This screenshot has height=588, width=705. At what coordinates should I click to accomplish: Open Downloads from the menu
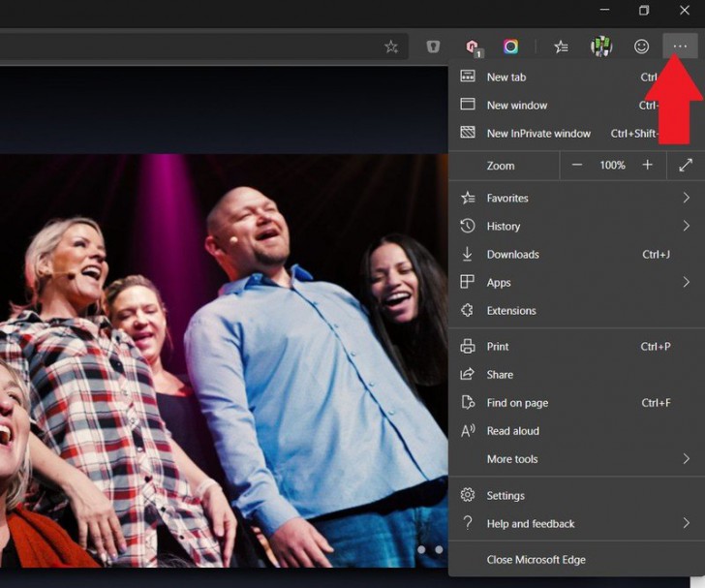coord(576,254)
